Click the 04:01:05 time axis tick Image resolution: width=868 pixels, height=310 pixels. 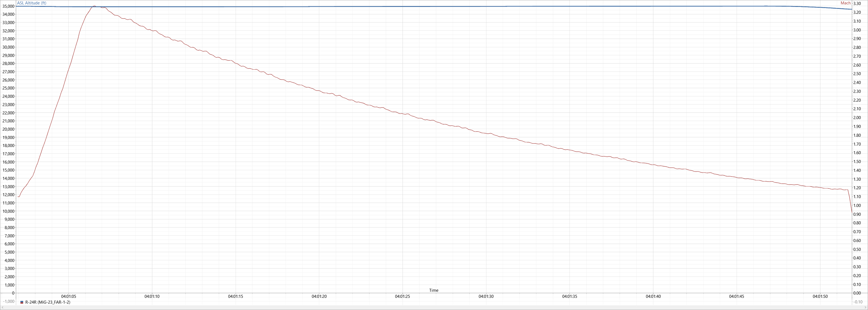click(68, 296)
